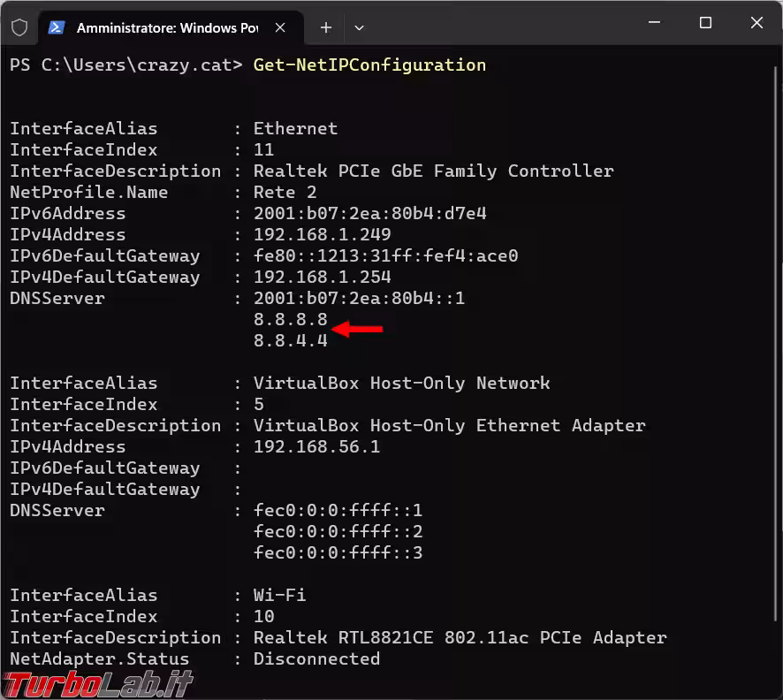This screenshot has height=700, width=783.
Task: Minimize the terminal window
Action: click(x=654, y=24)
